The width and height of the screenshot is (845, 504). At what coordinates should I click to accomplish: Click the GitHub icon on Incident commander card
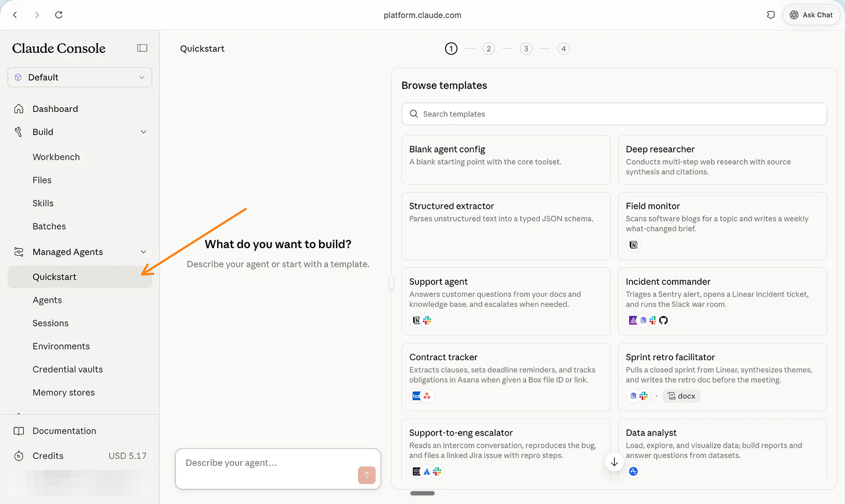pos(663,320)
